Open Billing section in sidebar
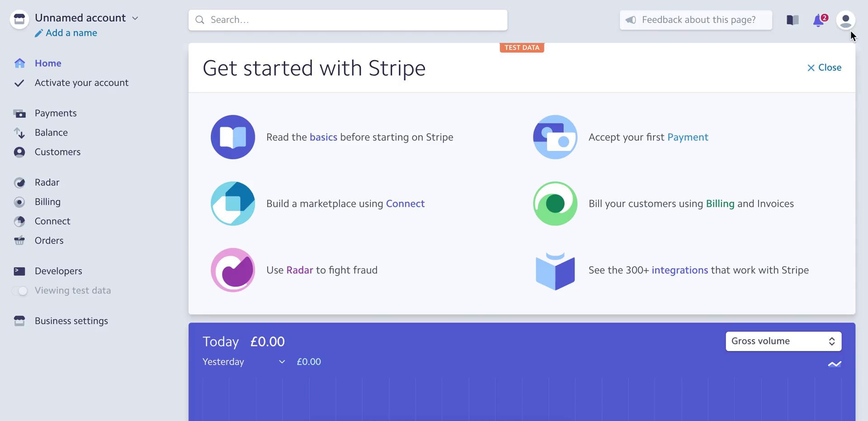This screenshot has width=868, height=421. [x=47, y=202]
